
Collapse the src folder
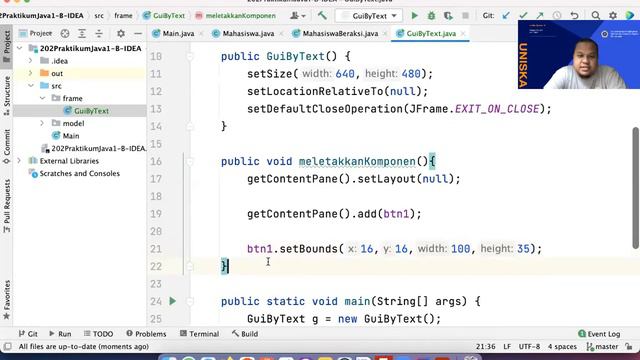click(x=31, y=86)
